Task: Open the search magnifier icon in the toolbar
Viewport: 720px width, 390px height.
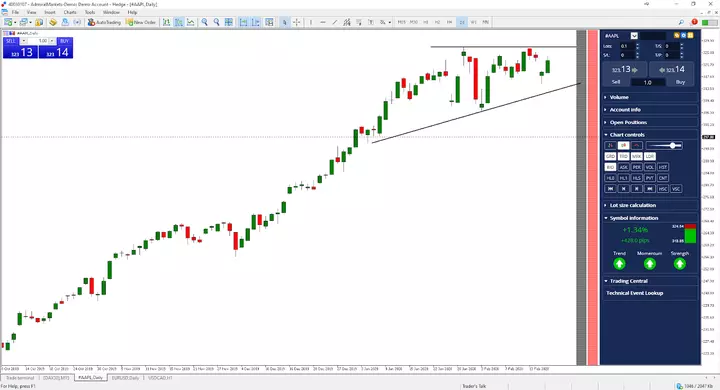Action: (x=681, y=22)
